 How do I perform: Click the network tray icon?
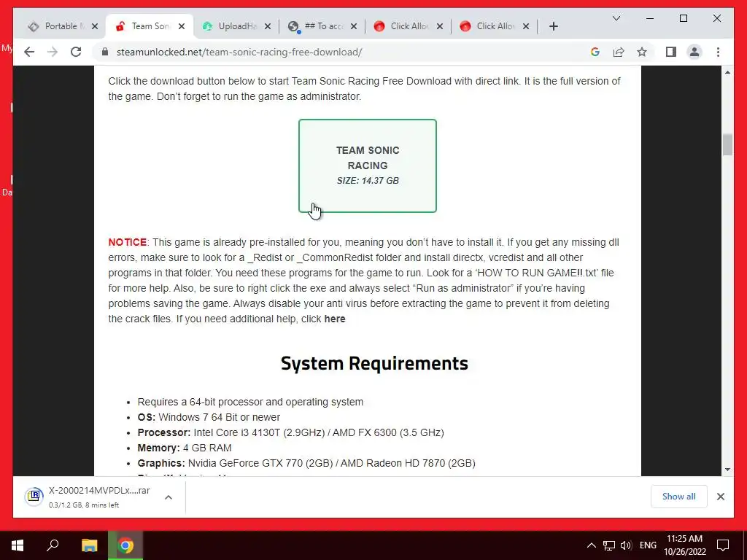click(609, 545)
